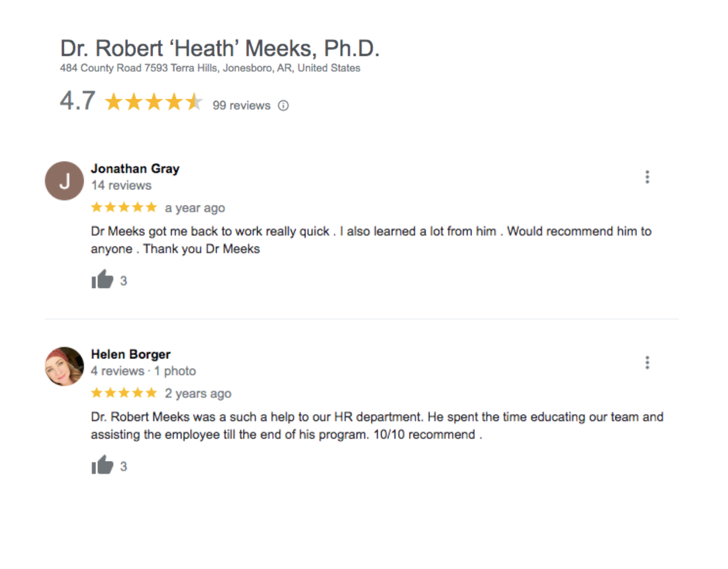The height and width of the screenshot is (569, 728).
Task: Like Jonathan Gray's review with thumbs up
Action: [102, 279]
